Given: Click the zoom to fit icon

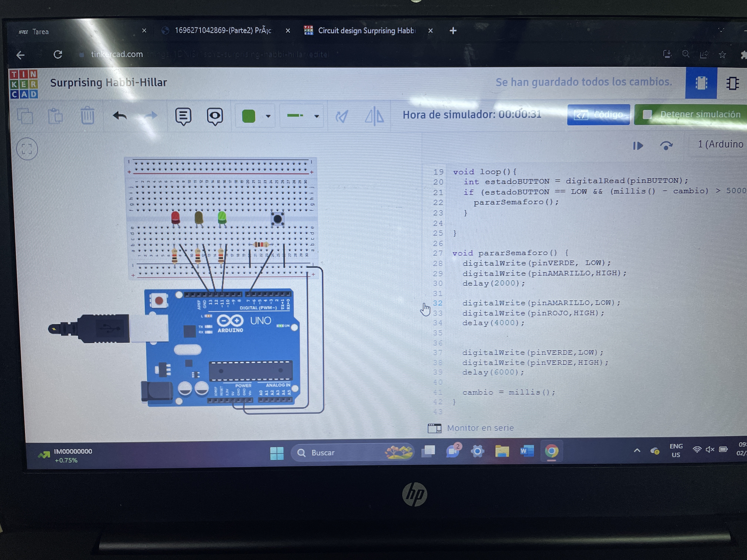Looking at the screenshot, I should point(27,149).
